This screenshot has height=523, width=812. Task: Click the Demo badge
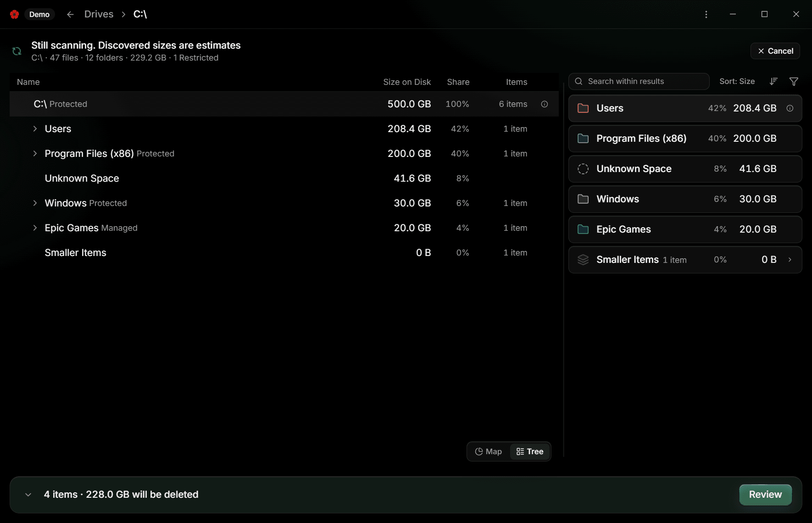(x=39, y=14)
